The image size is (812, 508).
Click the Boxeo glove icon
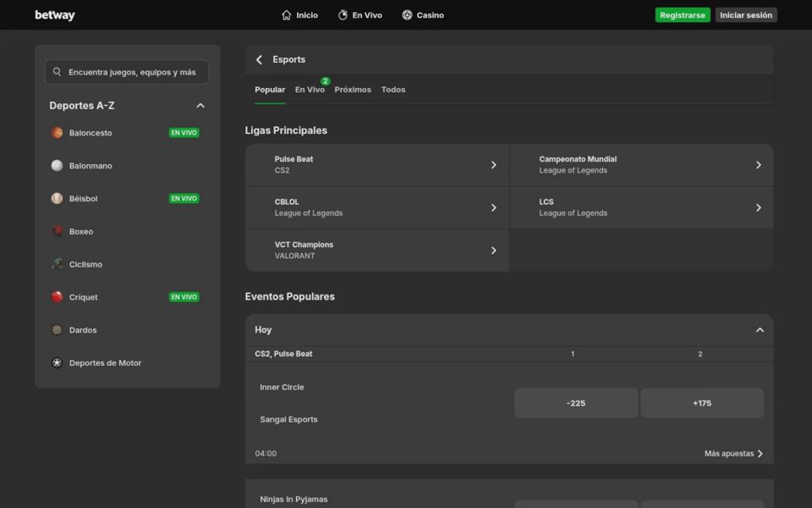click(57, 231)
